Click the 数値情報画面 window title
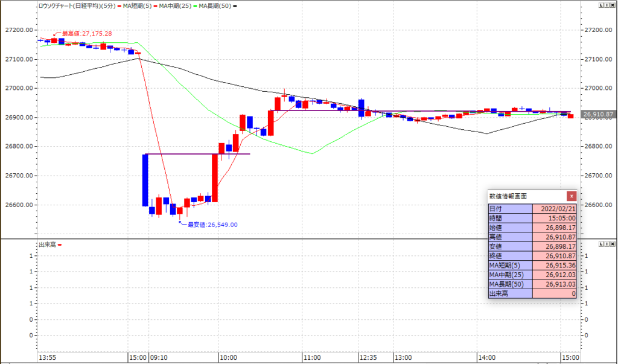 [x=508, y=196]
